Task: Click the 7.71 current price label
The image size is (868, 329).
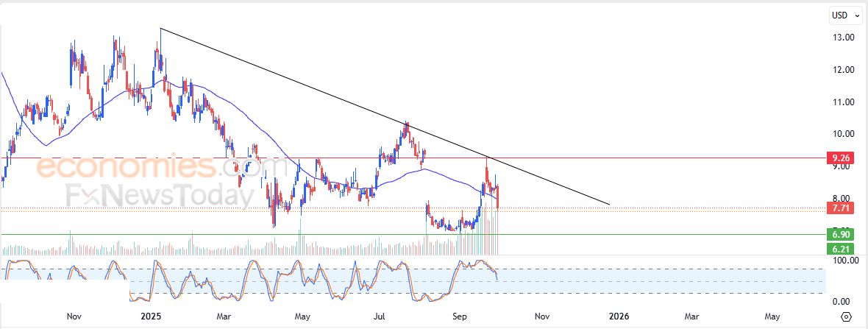Action: click(x=839, y=209)
